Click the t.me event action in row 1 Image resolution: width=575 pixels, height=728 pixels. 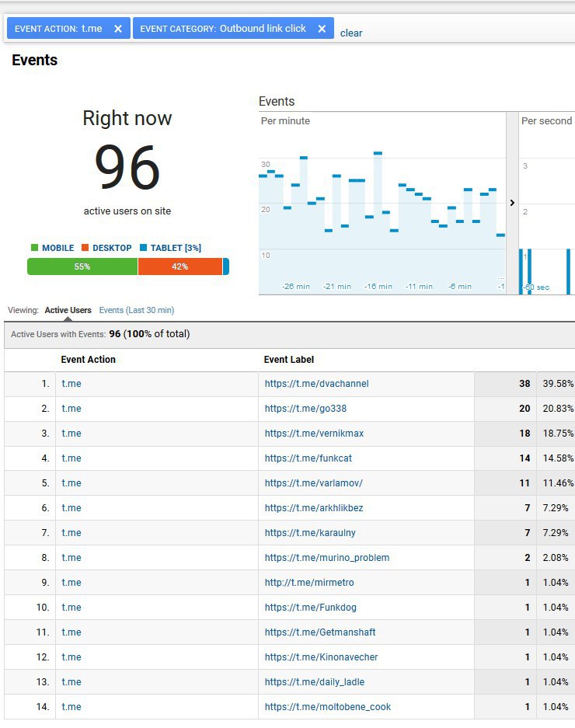coord(71,384)
